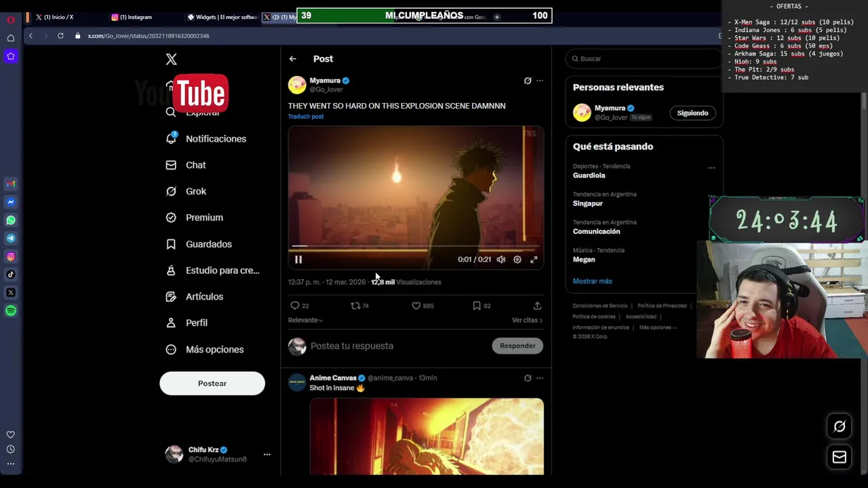Open Instagram in the Opera sidebar
868x488 pixels.
11,256
